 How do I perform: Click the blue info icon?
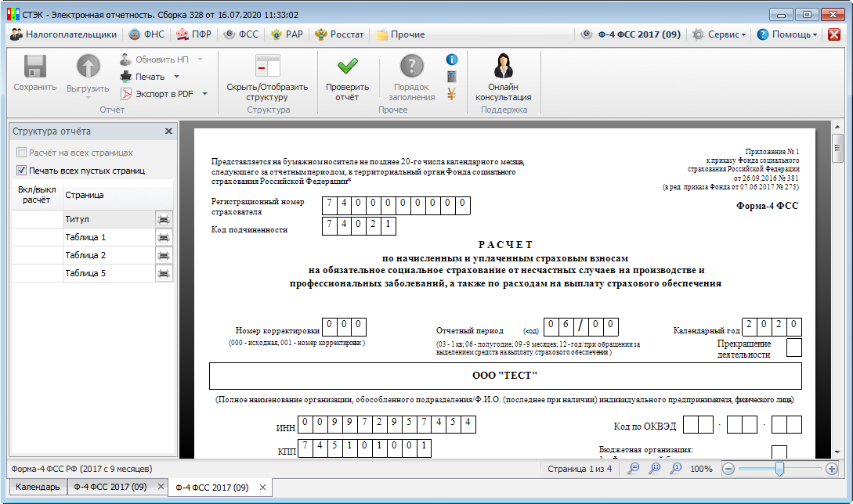tap(451, 59)
